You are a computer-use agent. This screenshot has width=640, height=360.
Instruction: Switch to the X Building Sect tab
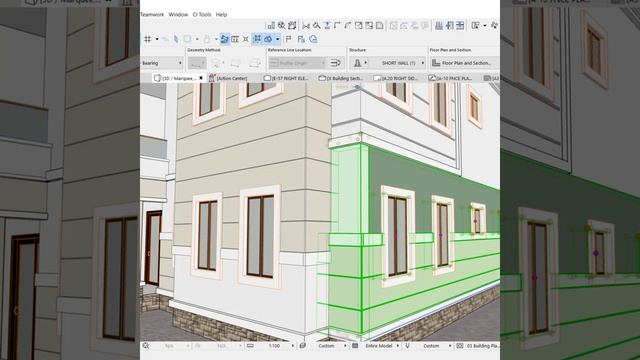coord(341,78)
